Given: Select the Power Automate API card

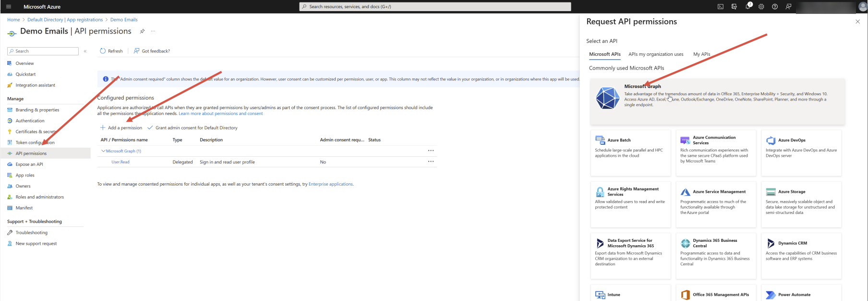Looking at the screenshot, I should (801, 293).
